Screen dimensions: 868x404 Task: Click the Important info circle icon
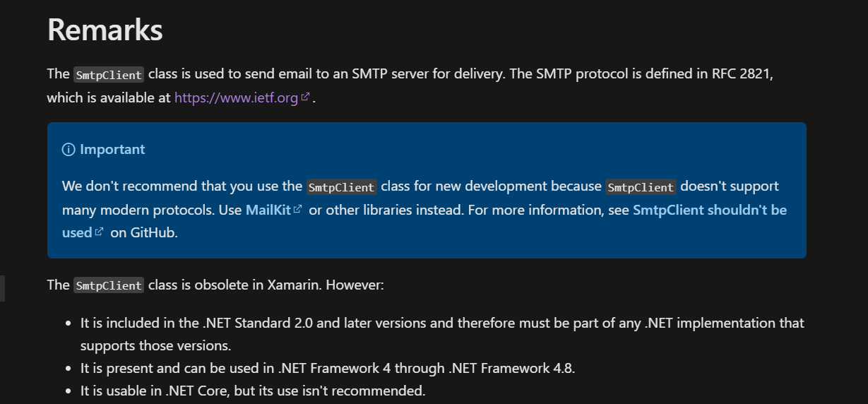[69, 150]
